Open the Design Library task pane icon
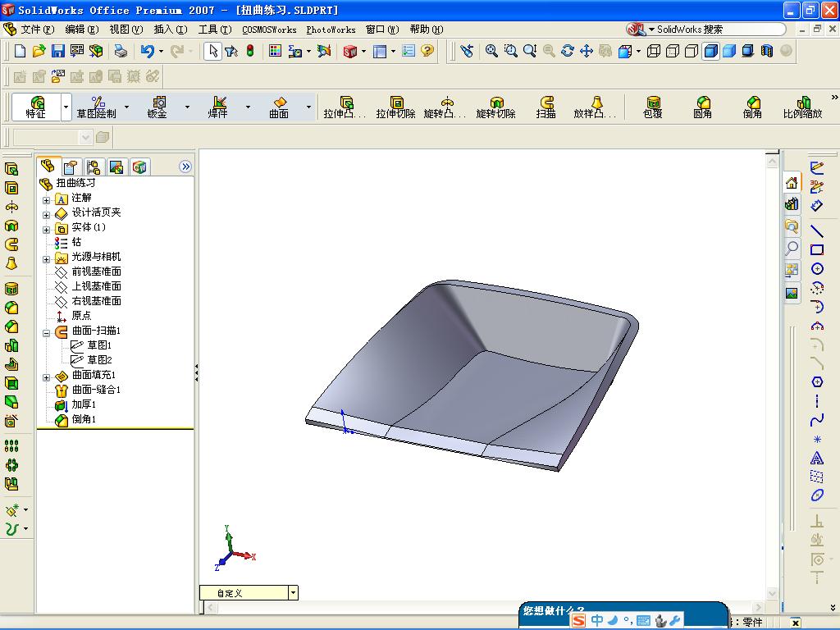 click(792, 204)
